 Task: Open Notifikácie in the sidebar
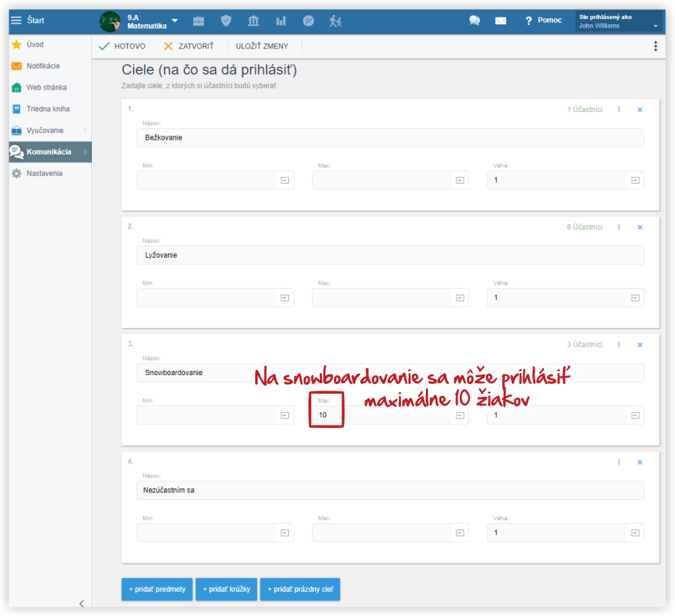coord(43,66)
